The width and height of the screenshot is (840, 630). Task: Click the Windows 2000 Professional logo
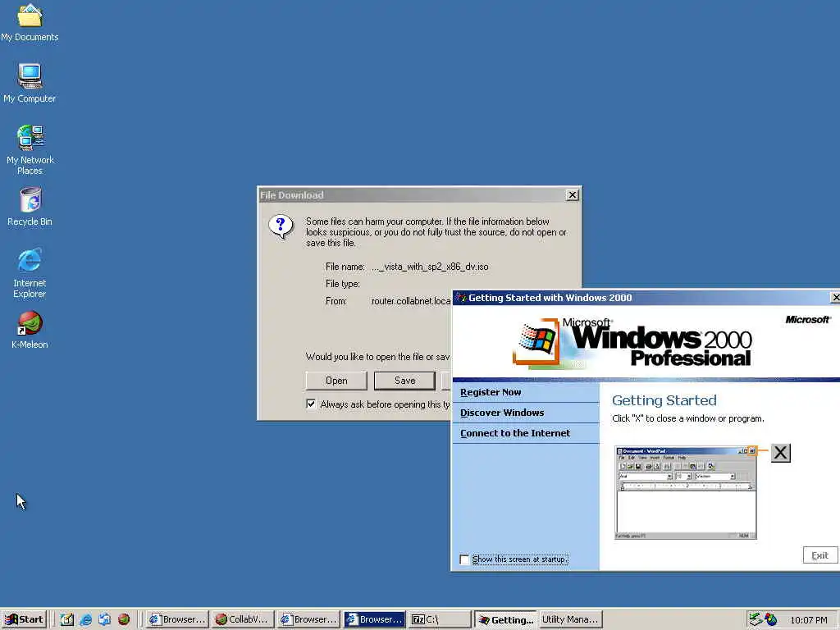(632, 343)
